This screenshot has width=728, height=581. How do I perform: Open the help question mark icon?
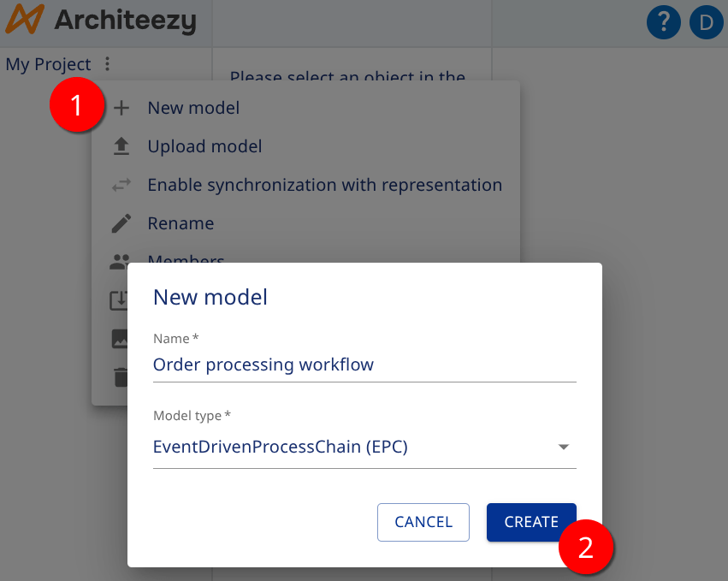(x=663, y=22)
